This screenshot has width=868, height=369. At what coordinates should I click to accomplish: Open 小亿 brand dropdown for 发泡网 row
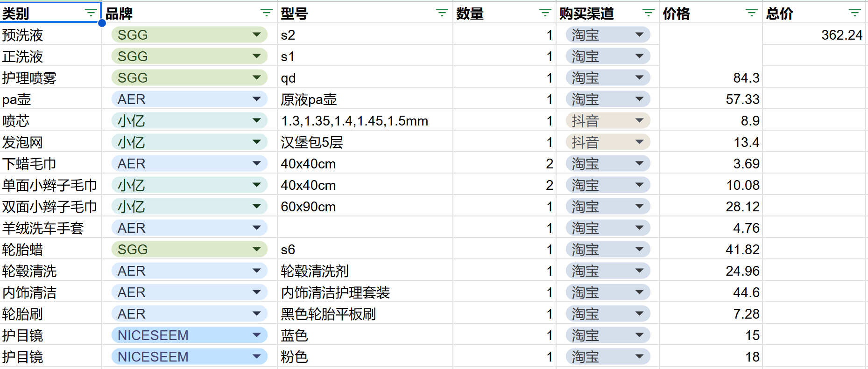[x=256, y=142]
